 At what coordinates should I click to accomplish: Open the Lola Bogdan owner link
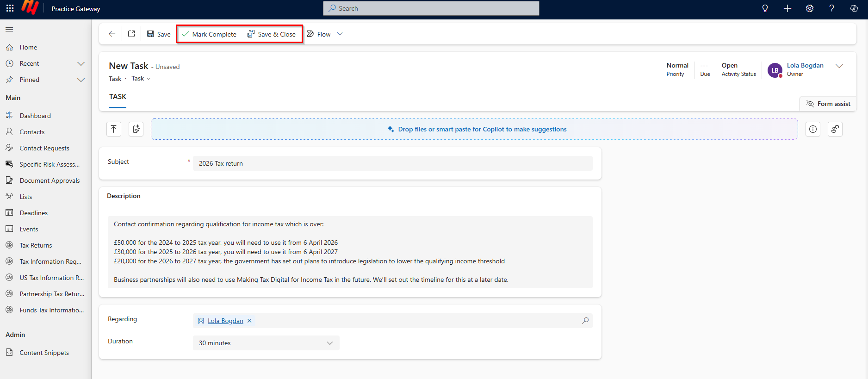805,65
